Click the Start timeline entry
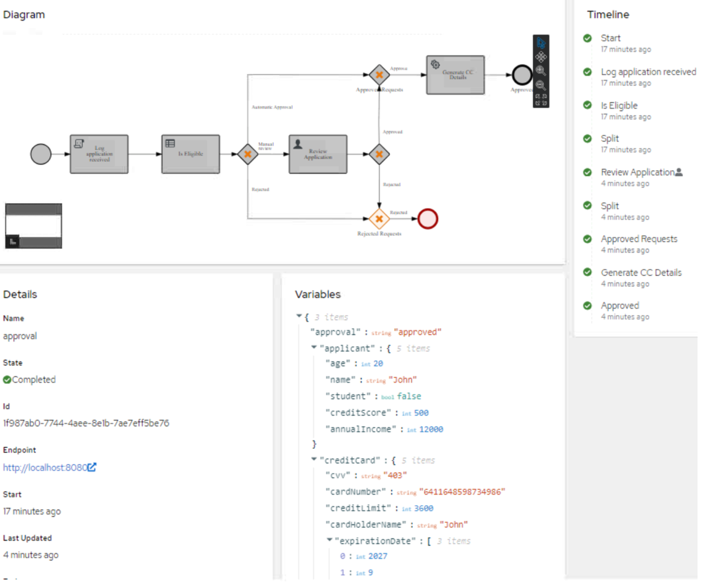The width and height of the screenshot is (728, 582). point(611,38)
